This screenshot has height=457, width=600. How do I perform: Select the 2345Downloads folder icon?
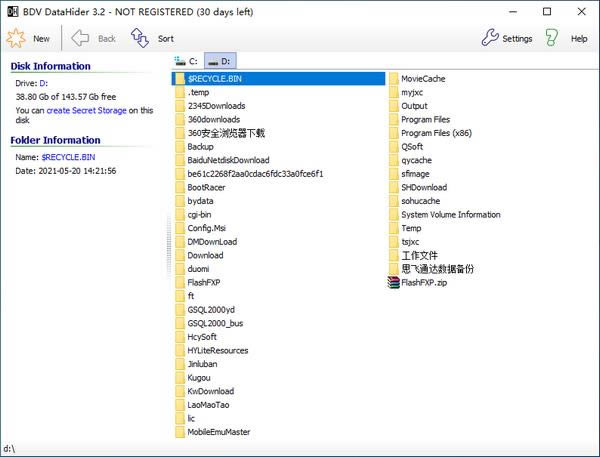(180, 106)
